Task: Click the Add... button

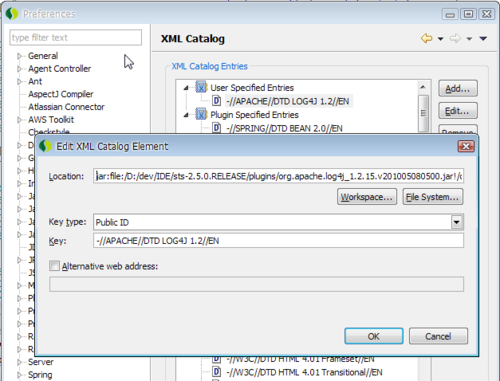Action: [x=458, y=88]
